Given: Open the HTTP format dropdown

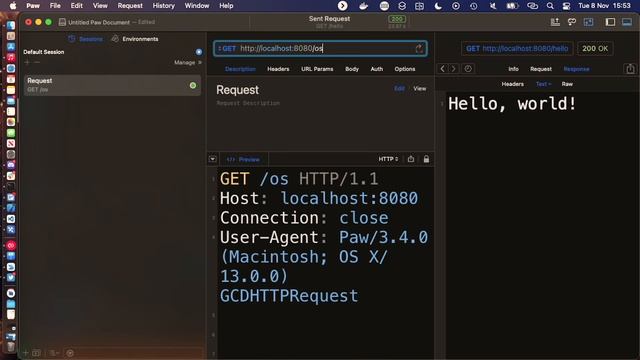Looking at the screenshot, I should pos(388,159).
